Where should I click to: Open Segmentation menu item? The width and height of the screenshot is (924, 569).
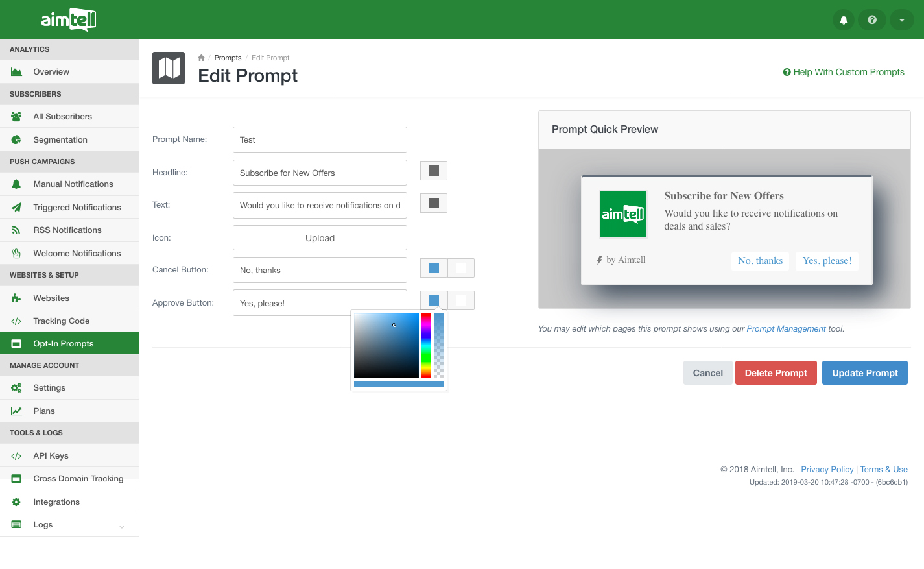[x=69, y=139]
